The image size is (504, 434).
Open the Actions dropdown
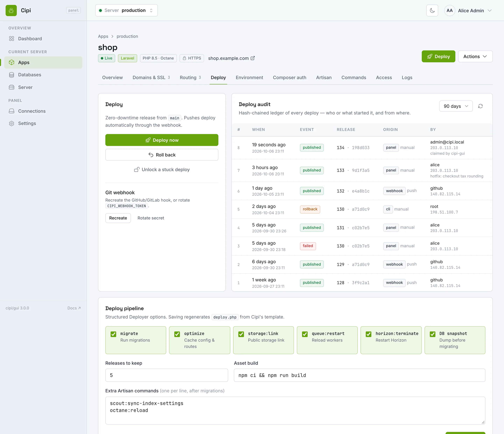coord(475,57)
